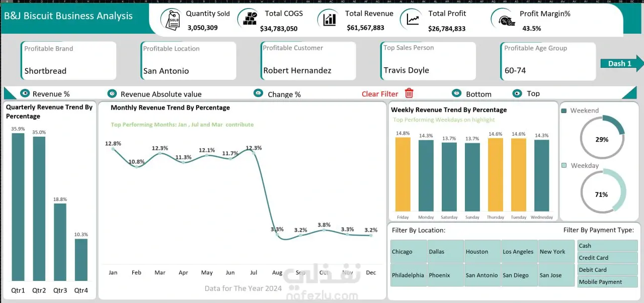
Task: Click the 43.5% profit margin value
Action: tap(532, 29)
